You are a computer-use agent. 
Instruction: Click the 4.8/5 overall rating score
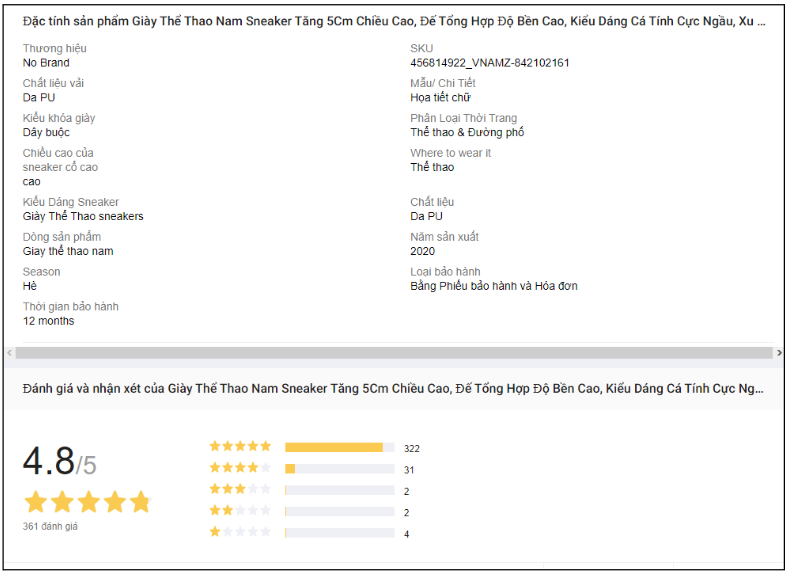tap(60, 462)
